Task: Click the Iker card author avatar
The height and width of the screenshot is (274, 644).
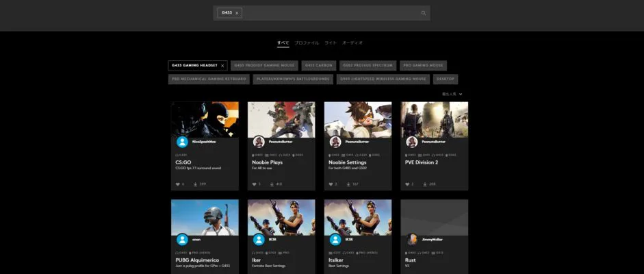Action: pos(259,240)
